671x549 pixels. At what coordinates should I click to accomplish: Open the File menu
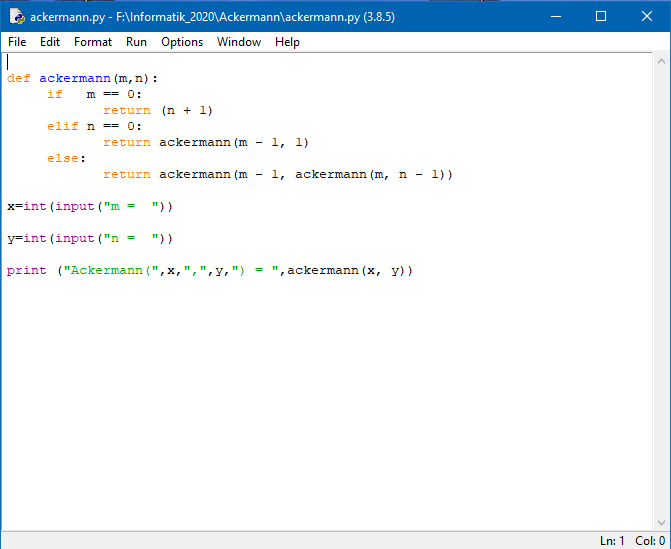17,42
